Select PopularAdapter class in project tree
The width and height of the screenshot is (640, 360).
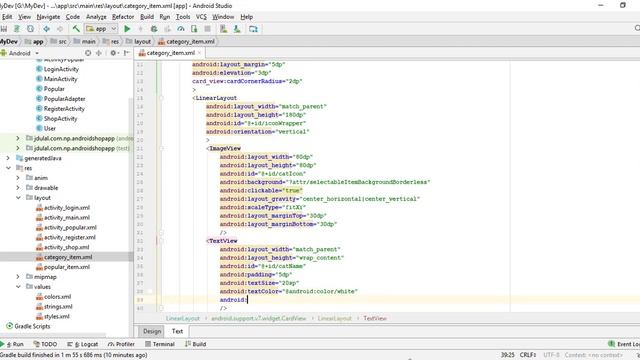(61, 99)
